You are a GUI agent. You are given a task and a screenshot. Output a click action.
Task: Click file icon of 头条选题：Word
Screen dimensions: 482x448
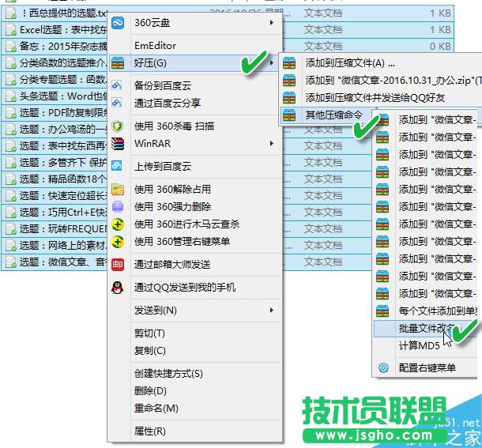click(x=11, y=96)
